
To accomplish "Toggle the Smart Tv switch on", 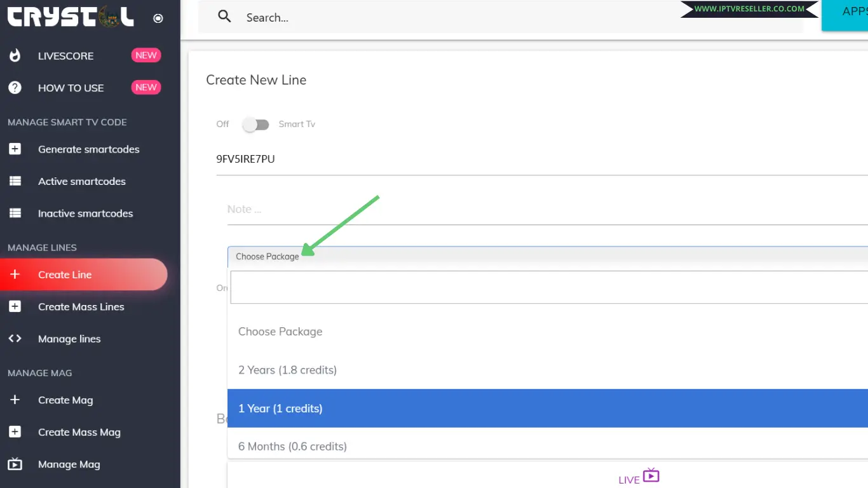I will 256,125.
